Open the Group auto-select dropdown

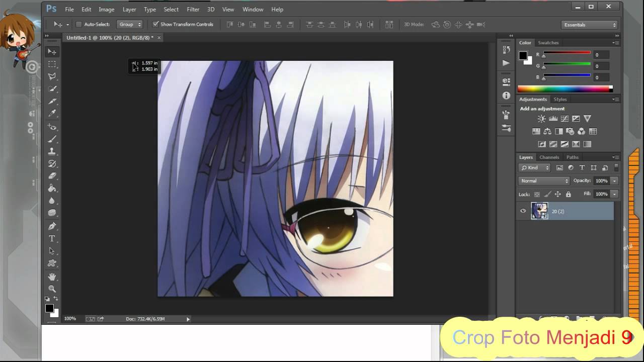pyautogui.click(x=130, y=24)
